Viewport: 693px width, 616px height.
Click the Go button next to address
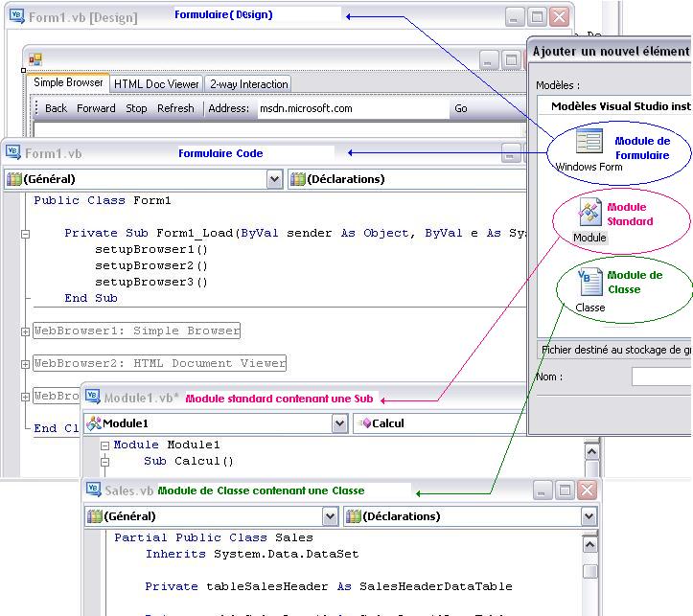(x=461, y=108)
